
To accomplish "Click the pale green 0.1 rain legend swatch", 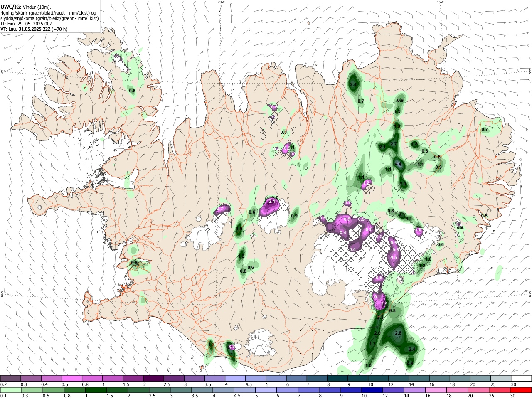I will pyautogui.click(x=11, y=390).
